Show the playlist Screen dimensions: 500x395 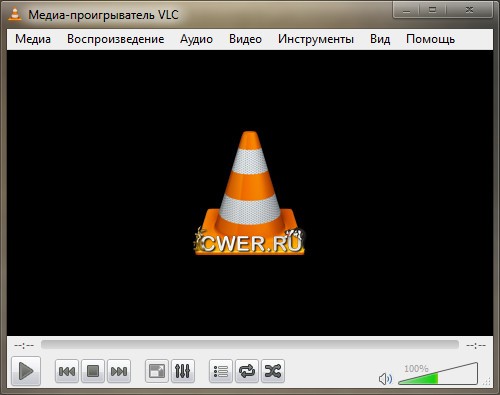click(x=221, y=371)
